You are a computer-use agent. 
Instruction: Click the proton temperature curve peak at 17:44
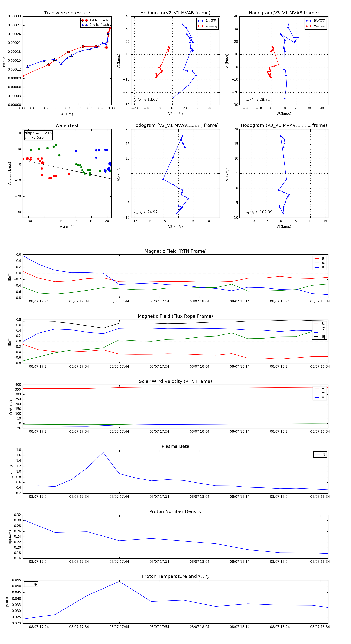click(119, 582)
